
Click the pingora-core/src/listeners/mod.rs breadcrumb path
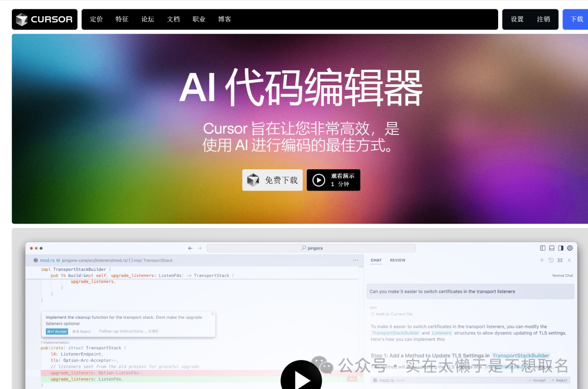[x=94, y=260]
